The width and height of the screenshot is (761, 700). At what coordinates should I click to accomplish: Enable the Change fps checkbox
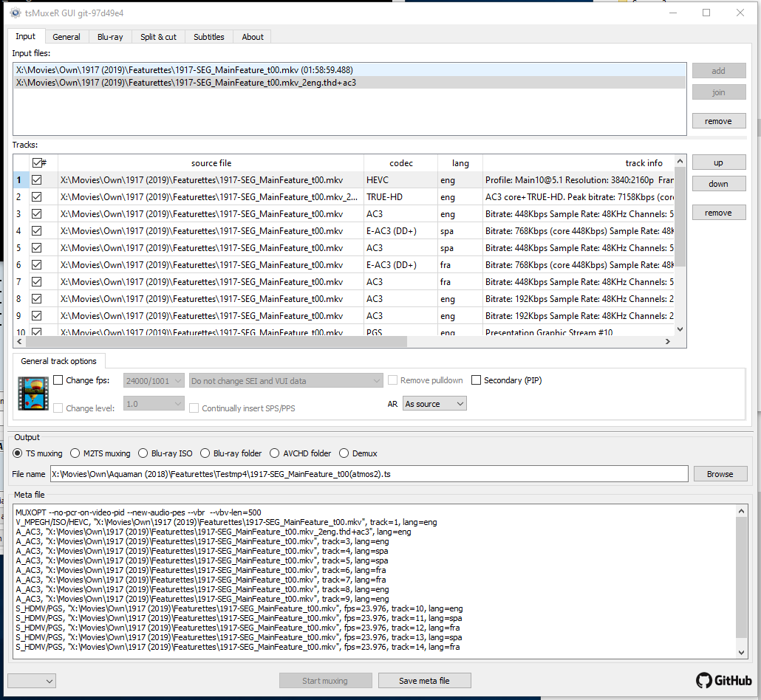pyautogui.click(x=58, y=381)
